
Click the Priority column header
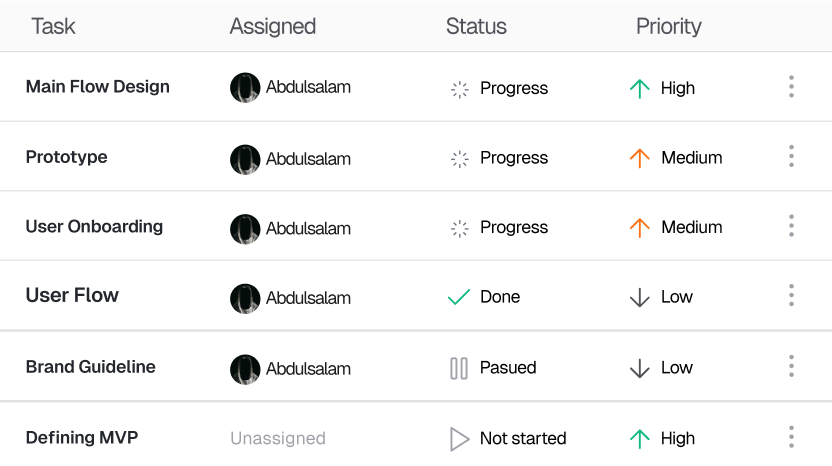point(669,27)
